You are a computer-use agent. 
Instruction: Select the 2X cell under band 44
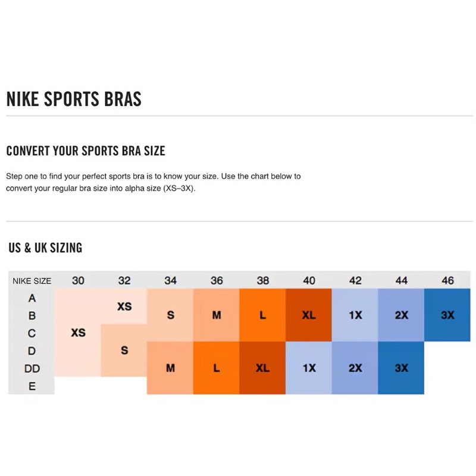tap(402, 315)
